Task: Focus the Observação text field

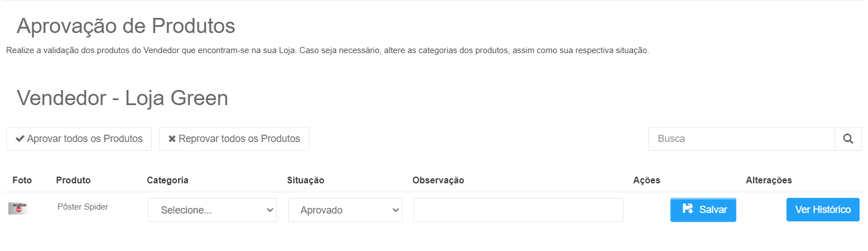Action: pyautogui.click(x=518, y=210)
